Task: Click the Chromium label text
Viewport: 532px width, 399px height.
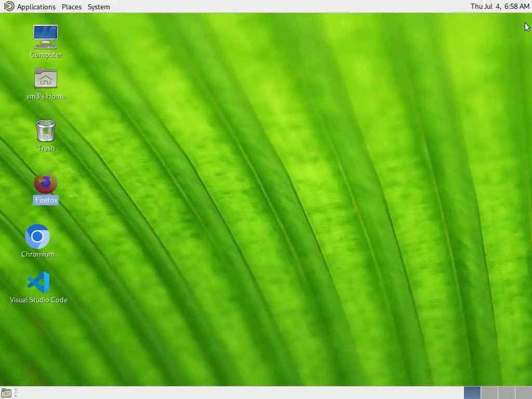Action: tap(37, 254)
